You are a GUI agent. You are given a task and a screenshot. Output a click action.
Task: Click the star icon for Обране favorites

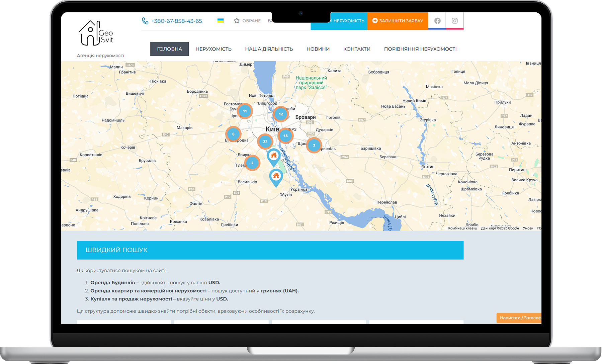[x=237, y=21]
